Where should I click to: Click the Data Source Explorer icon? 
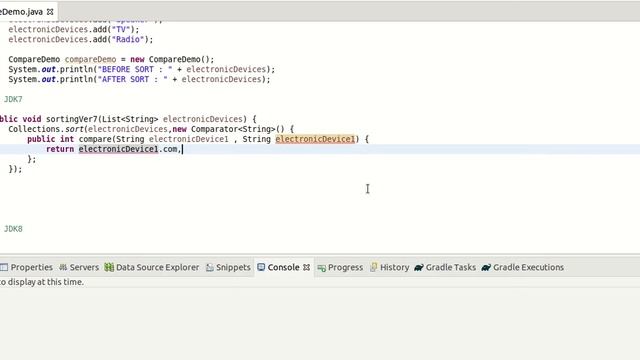pos(109,267)
